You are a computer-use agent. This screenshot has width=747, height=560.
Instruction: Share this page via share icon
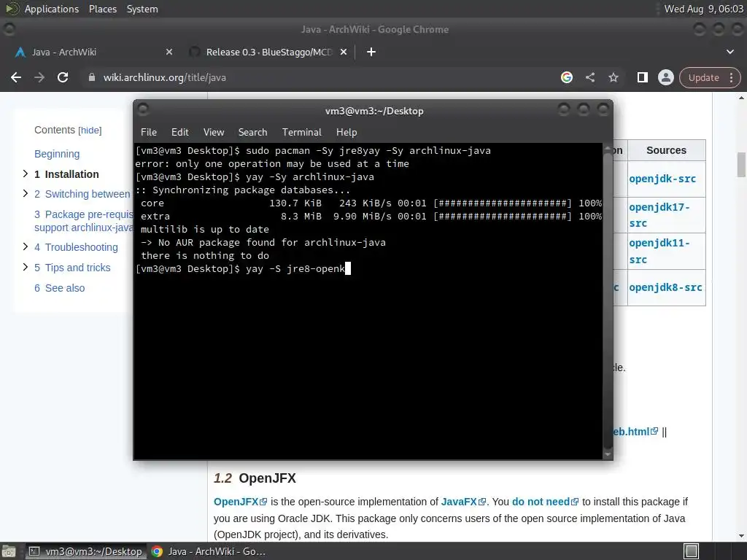coord(590,77)
